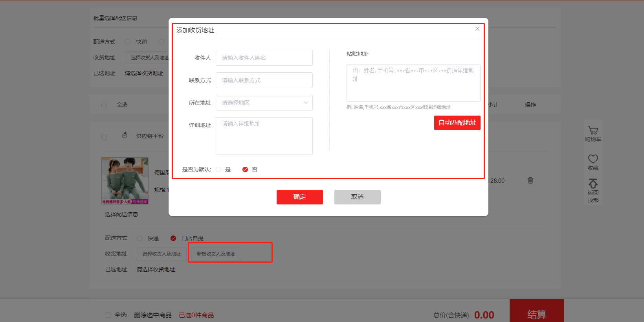
Task: Click the return to top arrow icon
Action: [x=593, y=184]
